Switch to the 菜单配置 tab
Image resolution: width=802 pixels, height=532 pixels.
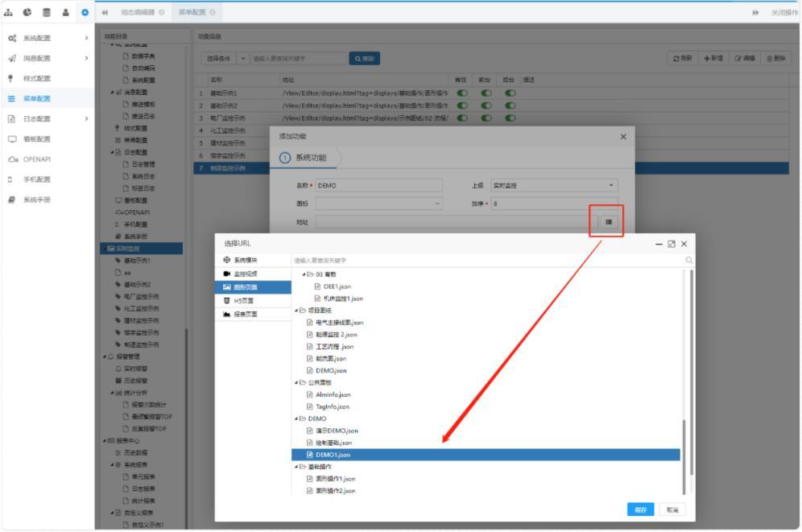click(x=196, y=12)
